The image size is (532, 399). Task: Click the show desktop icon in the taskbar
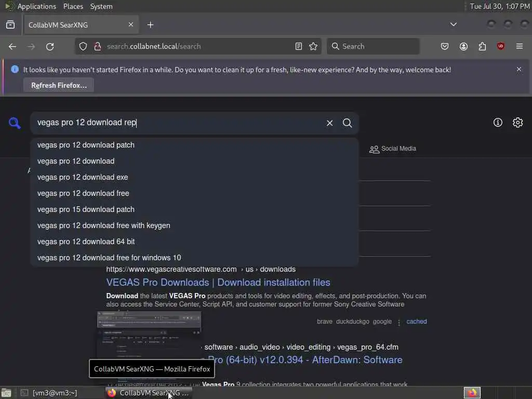6,393
